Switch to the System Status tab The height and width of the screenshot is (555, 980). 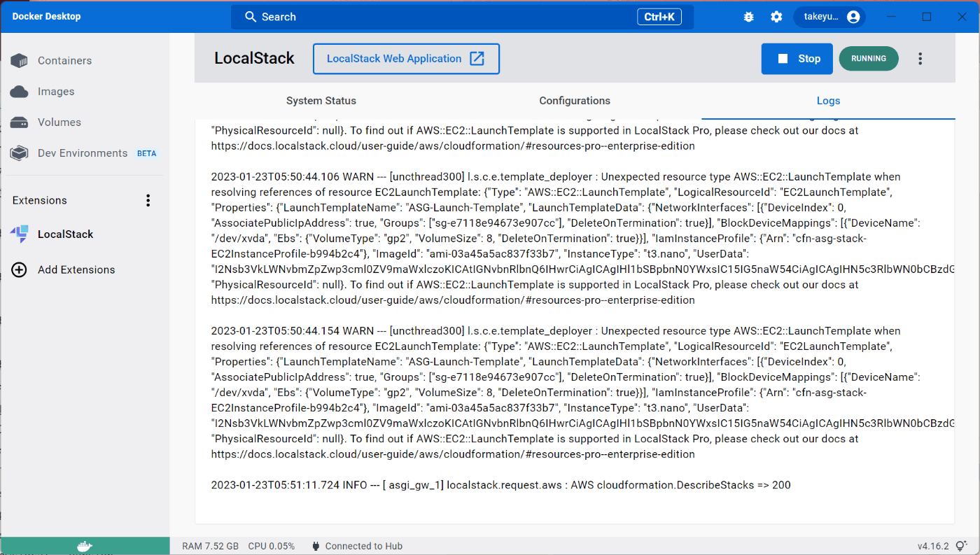pos(321,101)
